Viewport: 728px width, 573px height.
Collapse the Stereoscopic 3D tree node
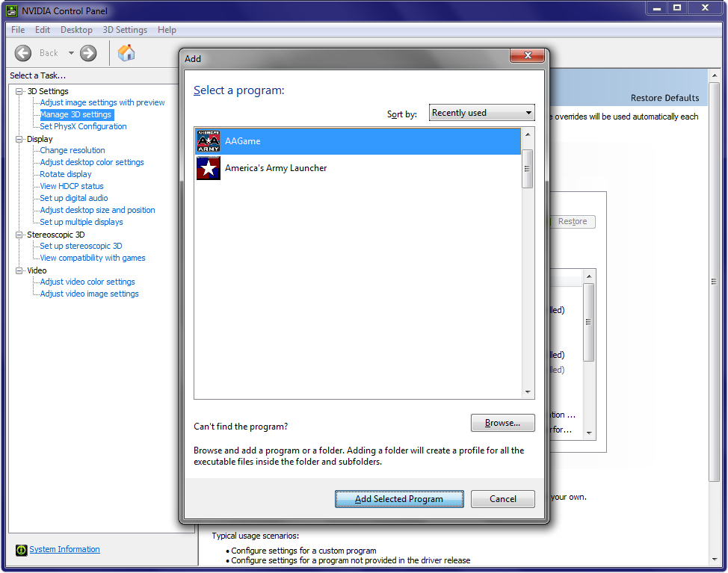pos(19,235)
